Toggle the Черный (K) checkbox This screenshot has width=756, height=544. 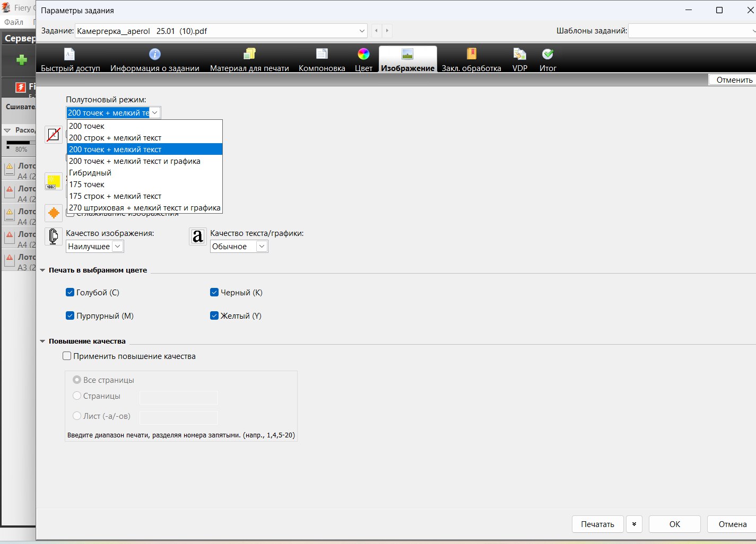coord(214,292)
